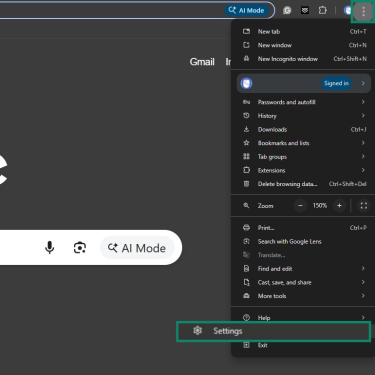Click the microphone voice search icon

pos(50,248)
